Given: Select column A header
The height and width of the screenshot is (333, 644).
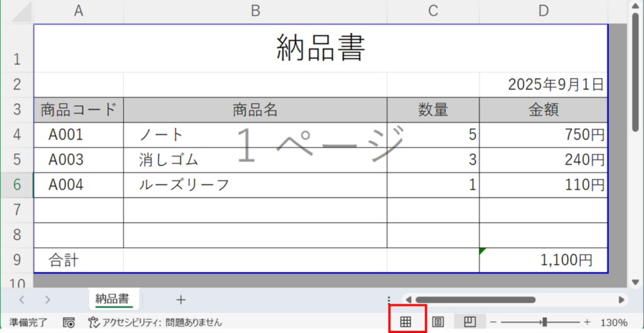Looking at the screenshot, I should 79,11.
